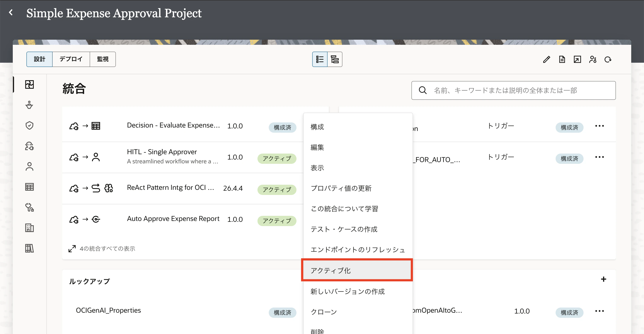Image resolution: width=644 pixels, height=334 pixels.
Task: Select the 監視 tab
Action: pos(103,59)
